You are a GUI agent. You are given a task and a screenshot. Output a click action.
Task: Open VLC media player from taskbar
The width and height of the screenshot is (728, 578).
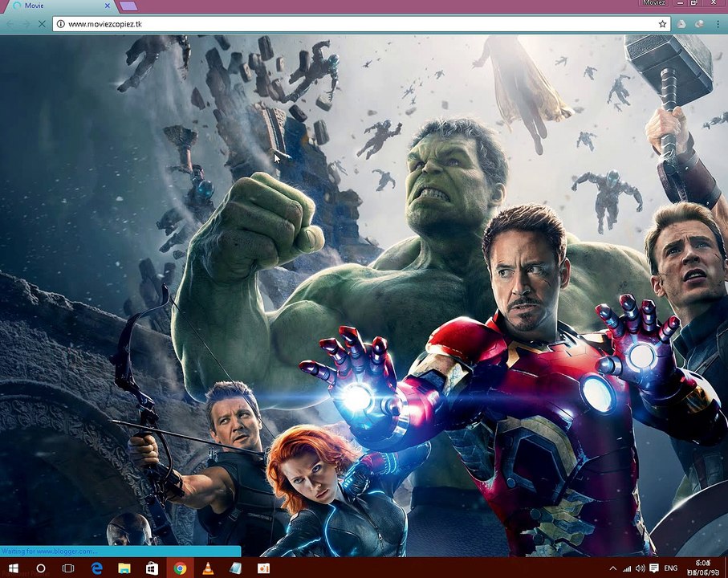pyautogui.click(x=208, y=568)
